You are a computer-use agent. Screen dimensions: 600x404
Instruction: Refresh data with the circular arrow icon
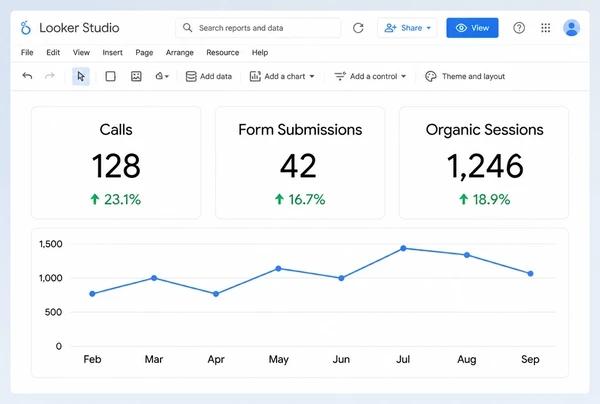(358, 28)
